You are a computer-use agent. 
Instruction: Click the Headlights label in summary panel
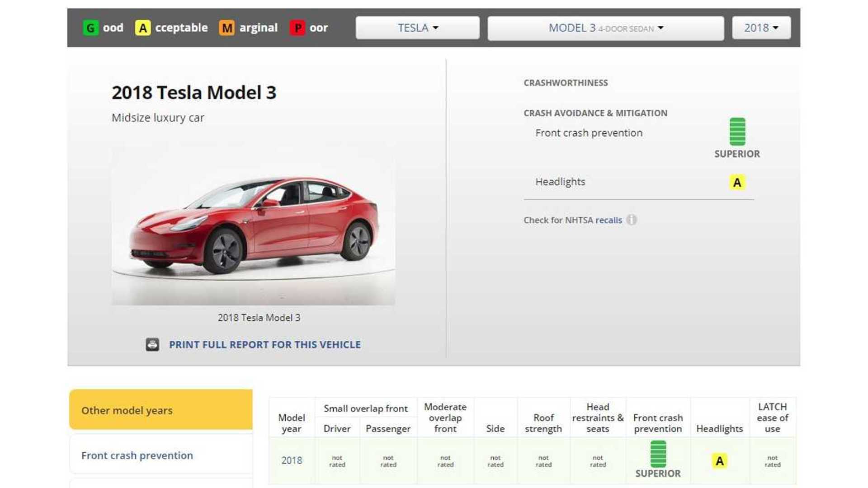pos(560,182)
